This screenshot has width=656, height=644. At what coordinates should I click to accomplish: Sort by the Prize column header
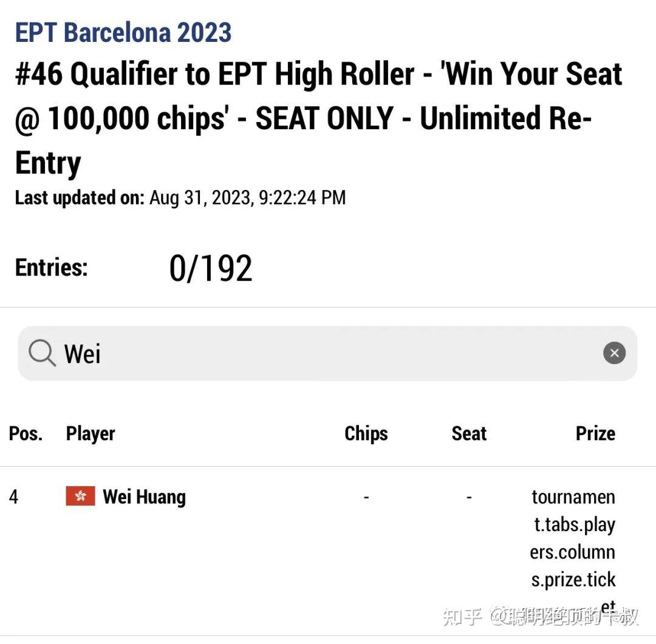pyautogui.click(x=595, y=433)
